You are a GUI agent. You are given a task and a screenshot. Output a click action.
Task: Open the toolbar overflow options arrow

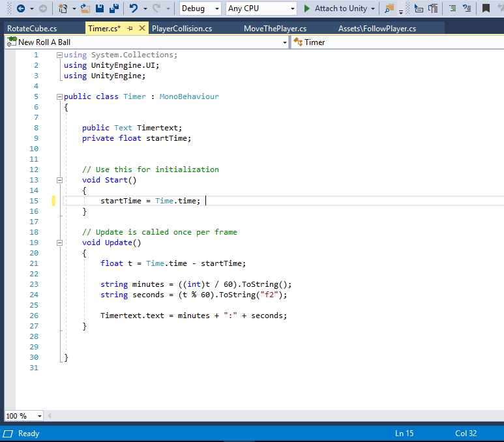[401, 12]
